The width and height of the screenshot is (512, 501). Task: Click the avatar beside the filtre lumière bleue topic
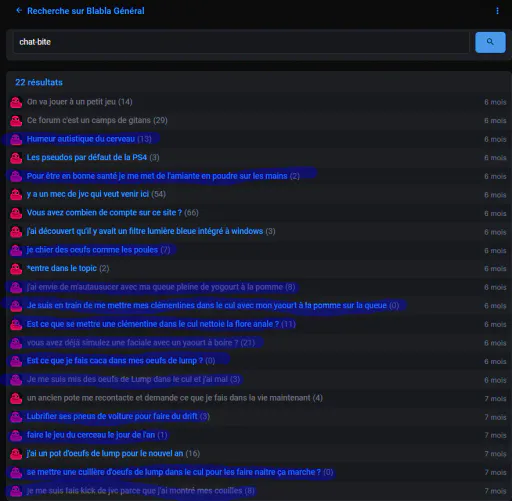(16, 231)
